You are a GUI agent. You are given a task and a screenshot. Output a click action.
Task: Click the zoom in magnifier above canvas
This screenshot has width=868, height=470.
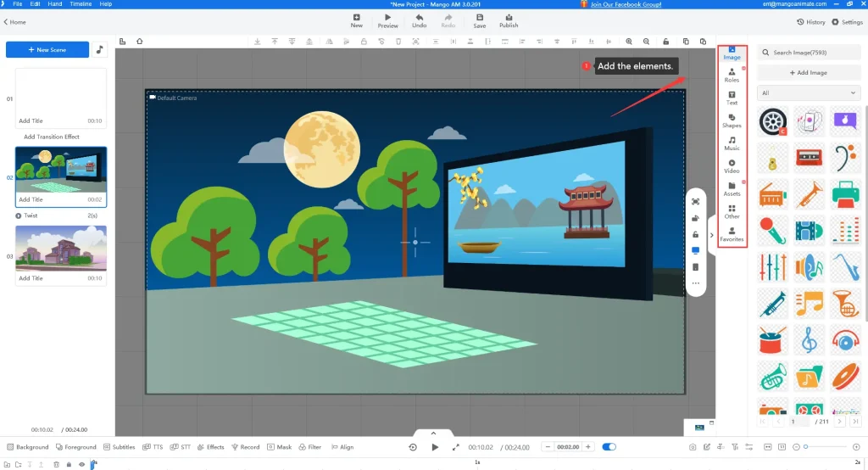click(629, 42)
